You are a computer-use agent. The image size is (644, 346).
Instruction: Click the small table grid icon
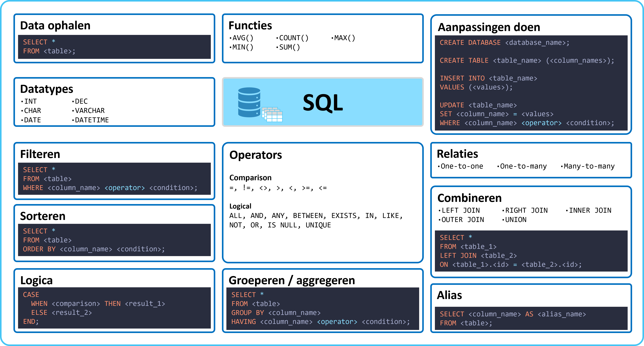272,115
